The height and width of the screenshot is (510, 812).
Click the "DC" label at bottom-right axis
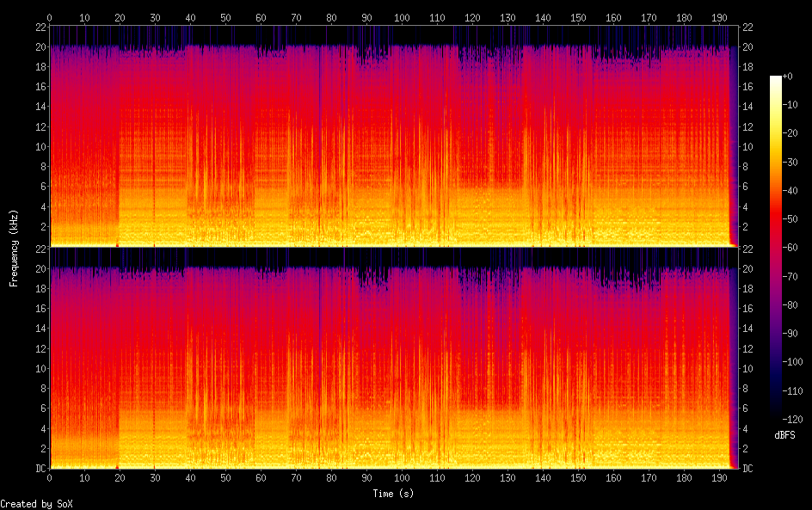click(747, 469)
